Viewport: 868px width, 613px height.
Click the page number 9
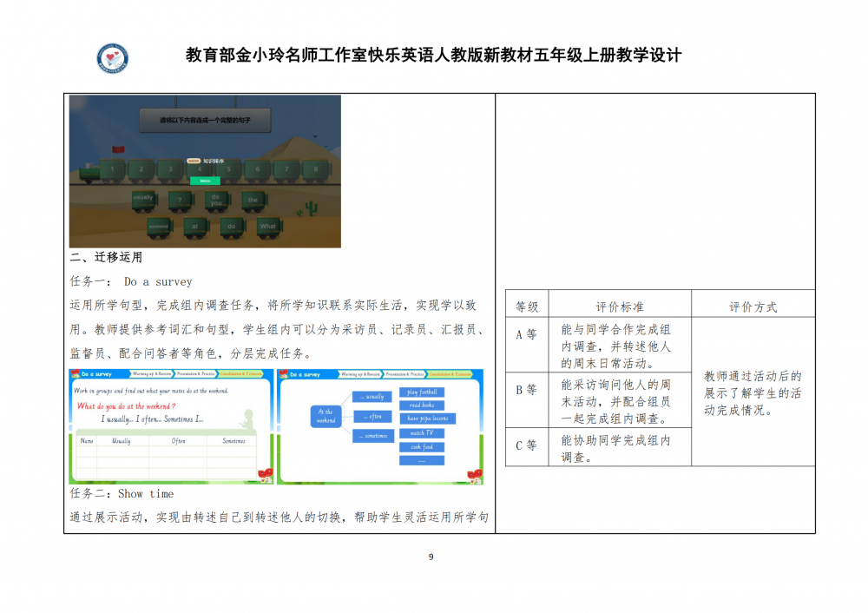pos(431,557)
